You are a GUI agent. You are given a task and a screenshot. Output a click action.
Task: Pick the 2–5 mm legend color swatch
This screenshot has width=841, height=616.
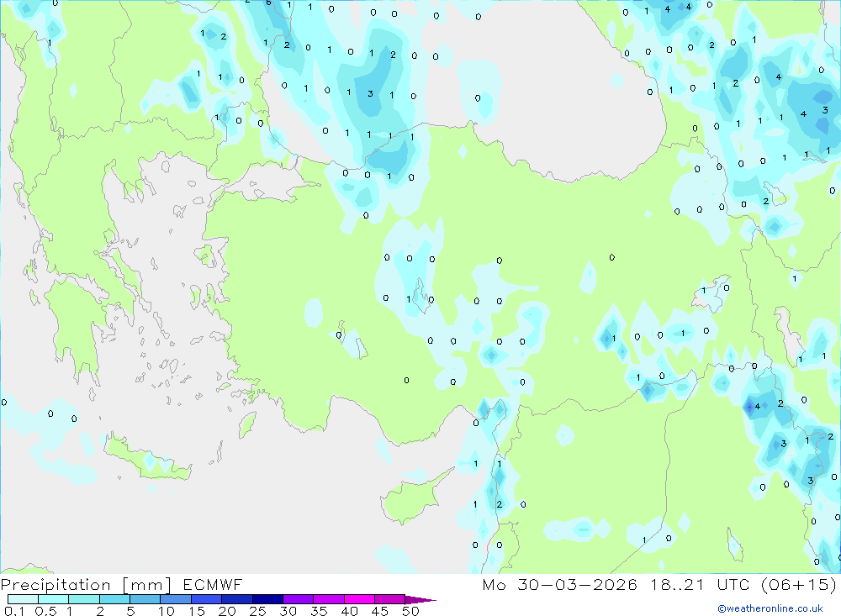[x=114, y=599]
